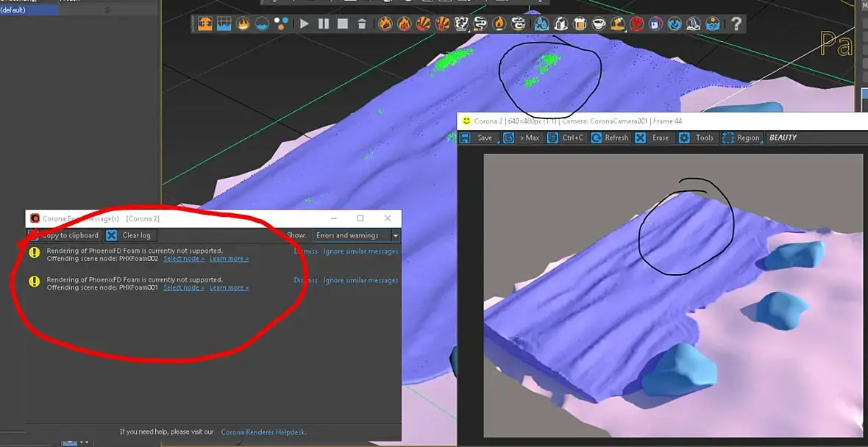The width and height of the screenshot is (868, 447).
Task: Click the yellow warning icon for PHXFoam001
Action: click(35, 282)
